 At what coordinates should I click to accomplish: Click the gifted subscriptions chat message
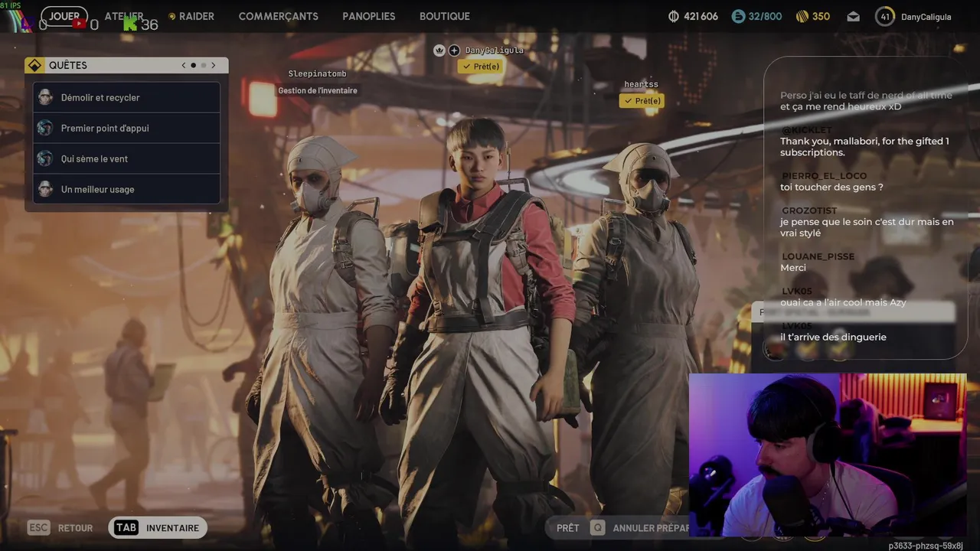point(864,147)
